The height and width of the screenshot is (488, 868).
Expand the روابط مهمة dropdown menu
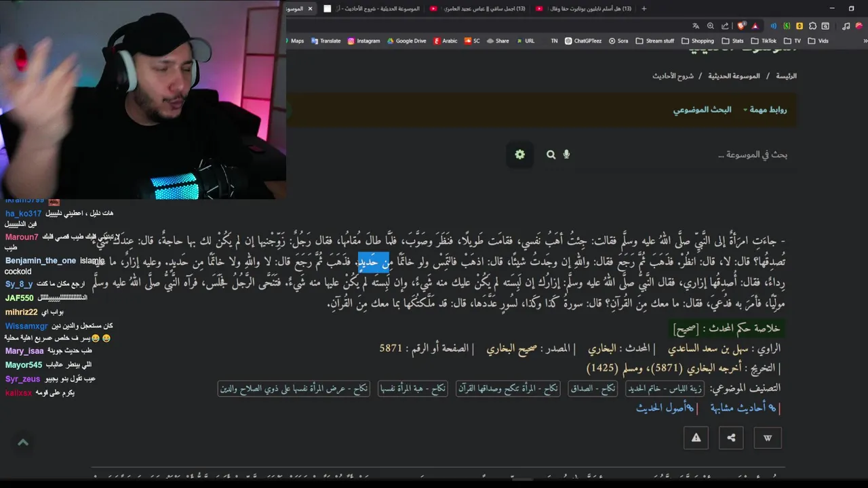[765, 109]
